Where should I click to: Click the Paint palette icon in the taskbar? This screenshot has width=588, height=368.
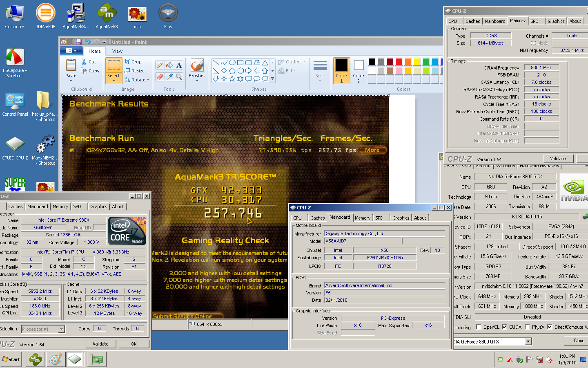click(x=56, y=360)
